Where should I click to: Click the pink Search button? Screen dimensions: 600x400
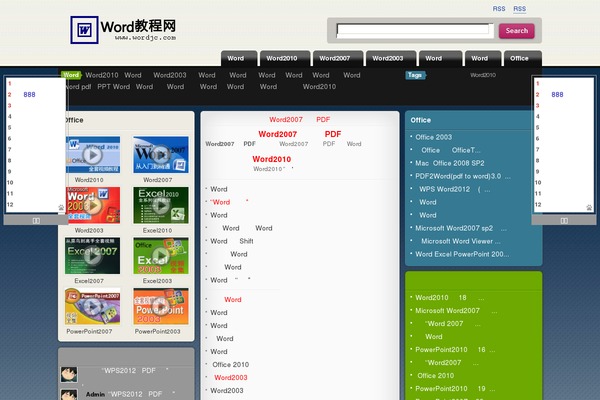click(x=517, y=31)
